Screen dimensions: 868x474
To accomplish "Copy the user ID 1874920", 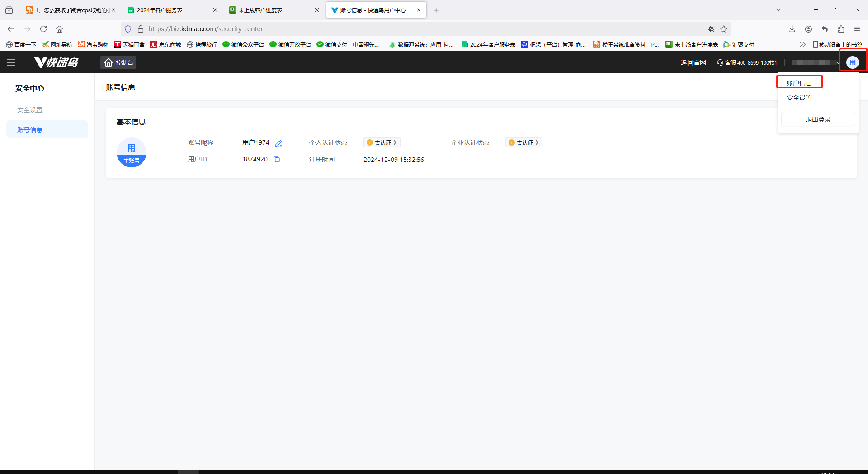I will click(x=277, y=159).
